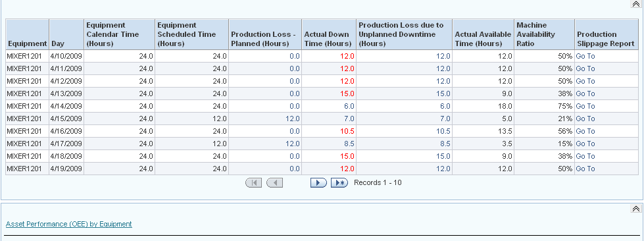Viewport: 644px width, 241px height.
Task: Select the 75% availability ratio cell
Action: (544, 106)
